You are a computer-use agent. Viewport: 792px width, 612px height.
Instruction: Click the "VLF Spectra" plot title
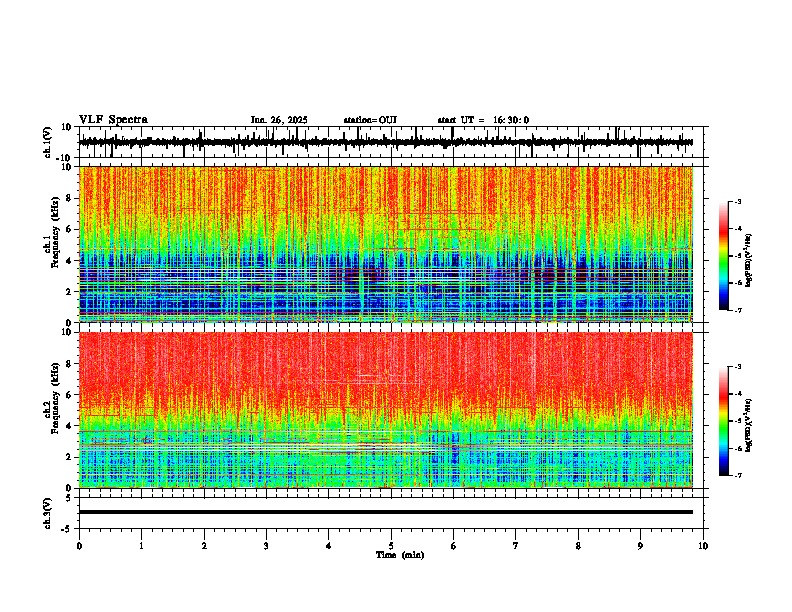click(x=113, y=120)
